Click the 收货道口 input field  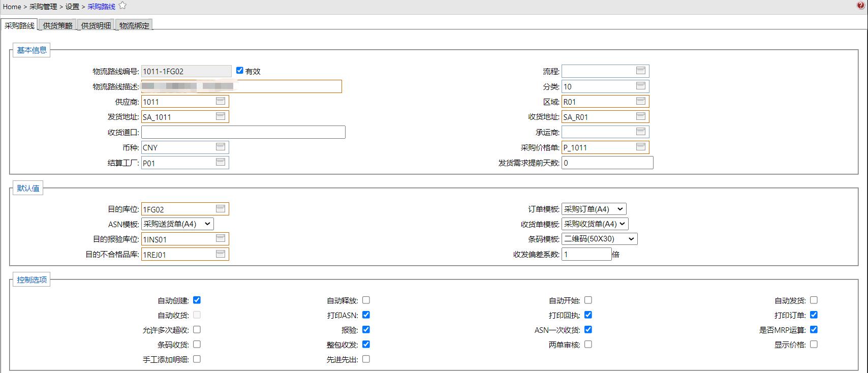click(x=243, y=132)
